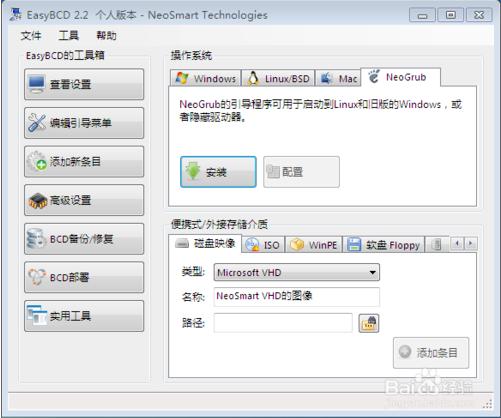Screen dimensions: 501x418
Task: Open 高级设置 chip icon button
Action: pos(84,200)
